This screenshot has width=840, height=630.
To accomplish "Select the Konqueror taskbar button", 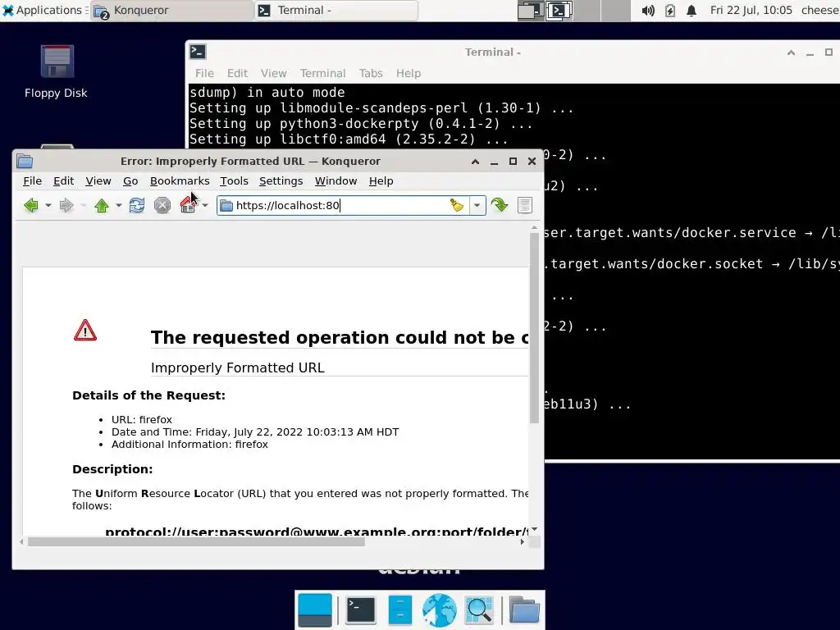I will (171, 10).
